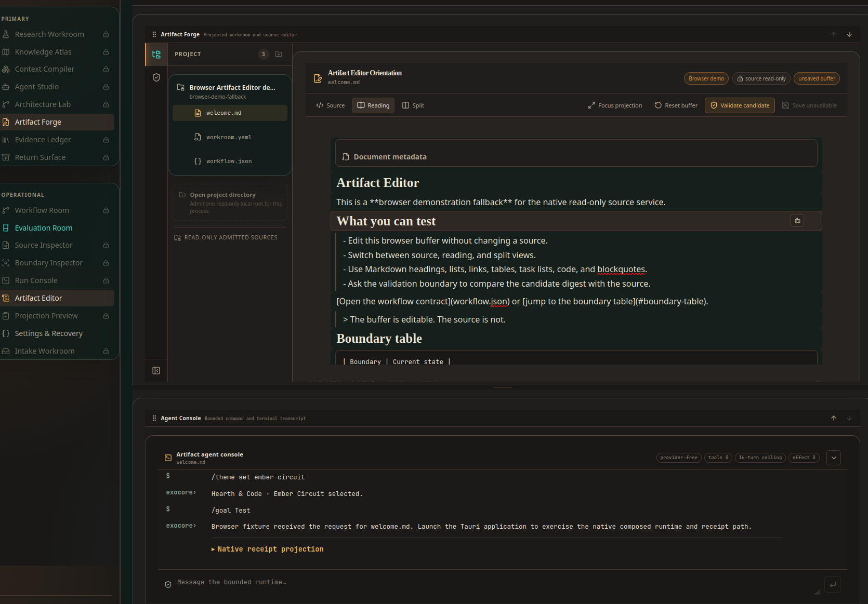Click the Evidence Ledger icon
The height and width of the screenshot is (604, 868).
coord(6,140)
